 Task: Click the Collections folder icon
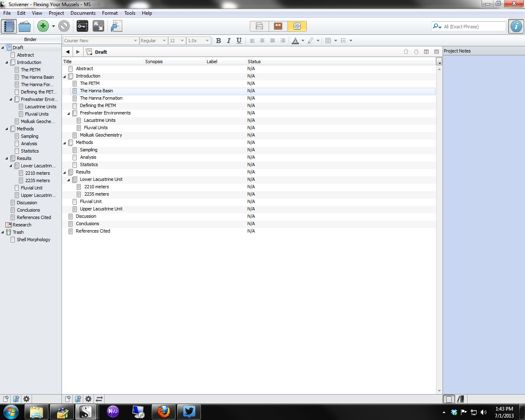pos(25,26)
